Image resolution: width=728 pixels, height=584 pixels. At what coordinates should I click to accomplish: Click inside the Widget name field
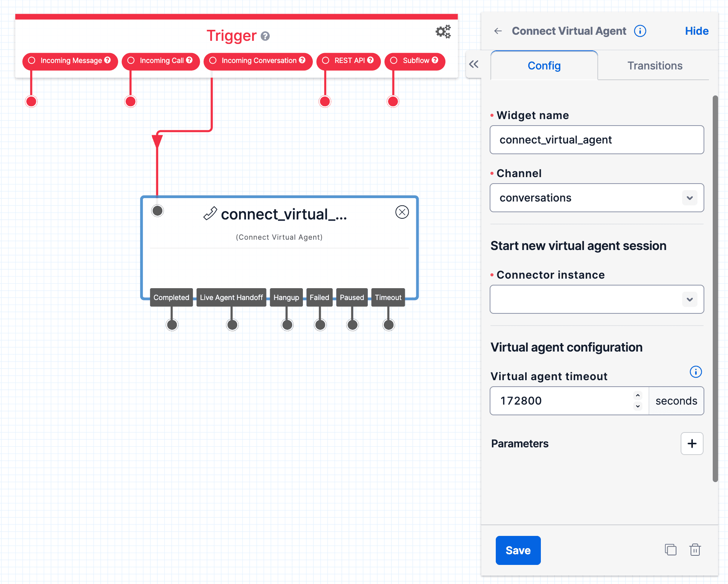[597, 140]
